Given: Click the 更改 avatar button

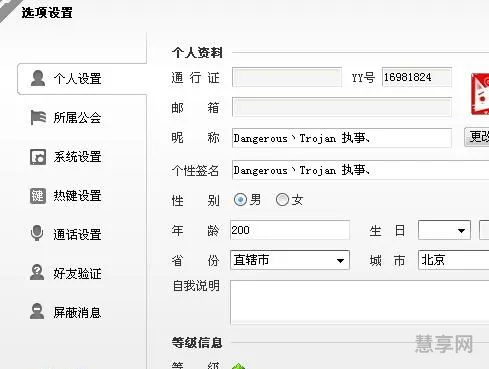Looking at the screenshot, I should pyautogui.click(x=477, y=137).
